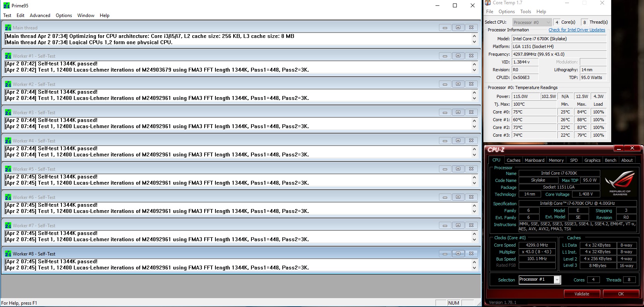Click the Worker #8 Self-Test window icon
644x307 pixels.
tap(8, 254)
